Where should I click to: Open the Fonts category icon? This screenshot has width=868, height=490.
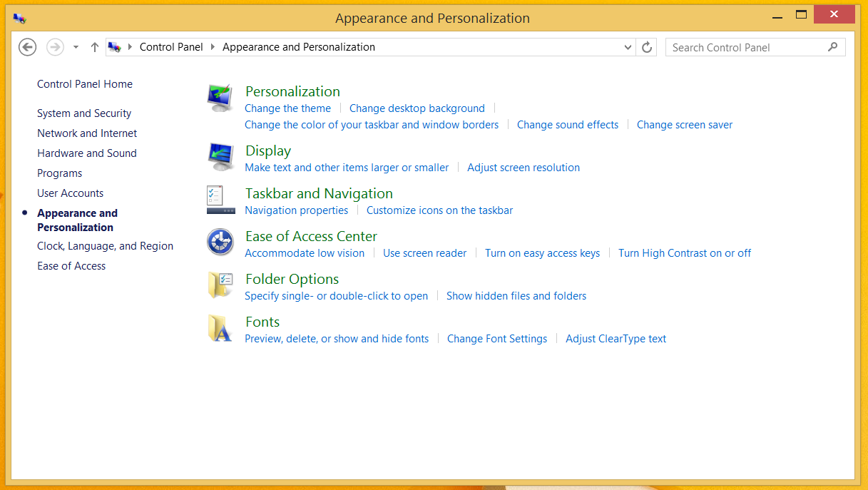click(220, 327)
